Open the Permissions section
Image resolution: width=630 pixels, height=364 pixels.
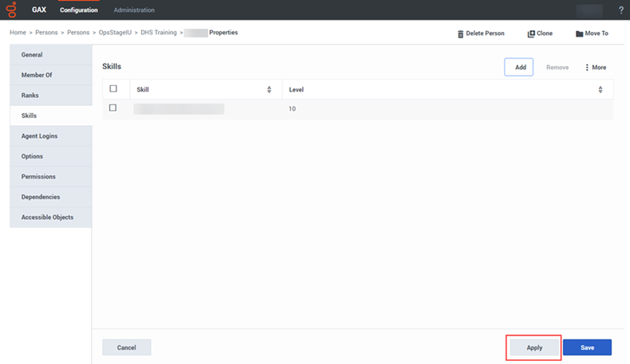37,177
